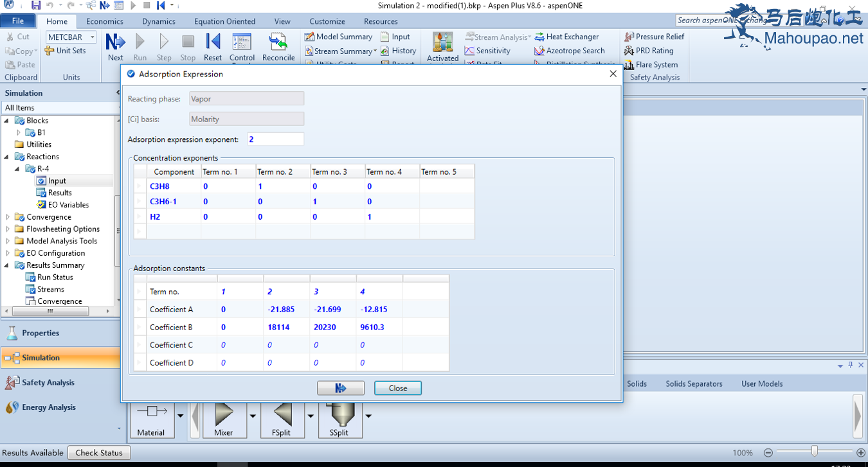Save the file from the quick access toolbar
The height and width of the screenshot is (467, 868).
36,5
